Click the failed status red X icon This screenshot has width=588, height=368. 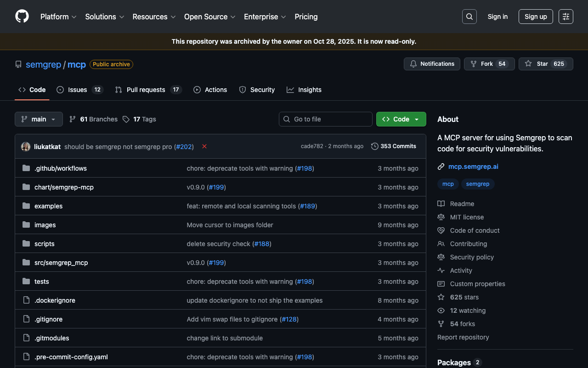(204, 146)
